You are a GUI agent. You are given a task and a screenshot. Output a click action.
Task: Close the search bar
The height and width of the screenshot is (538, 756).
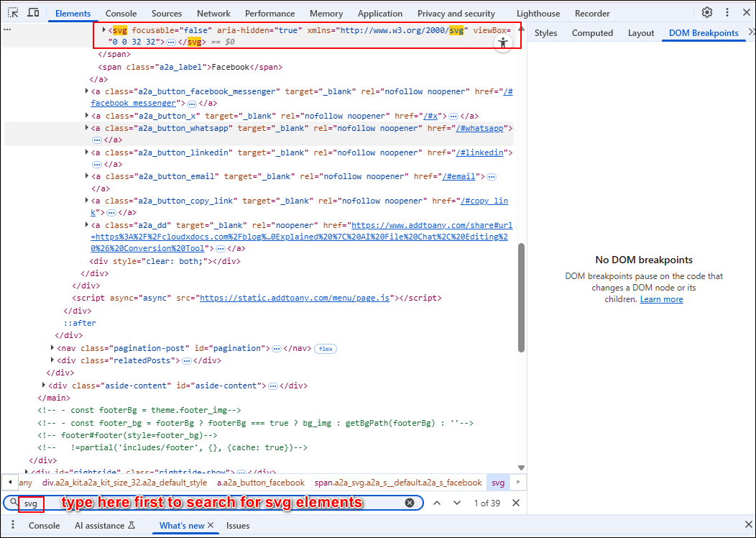(516, 503)
